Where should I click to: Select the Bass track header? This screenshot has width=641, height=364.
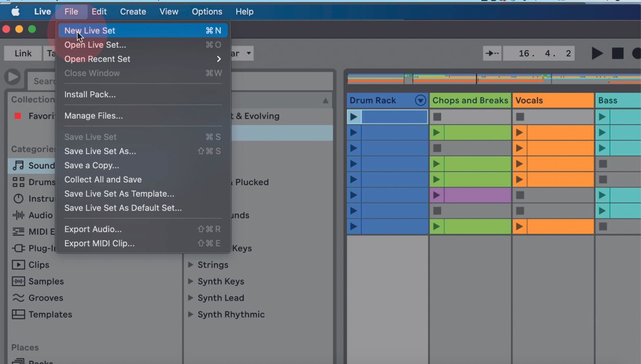coord(618,100)
